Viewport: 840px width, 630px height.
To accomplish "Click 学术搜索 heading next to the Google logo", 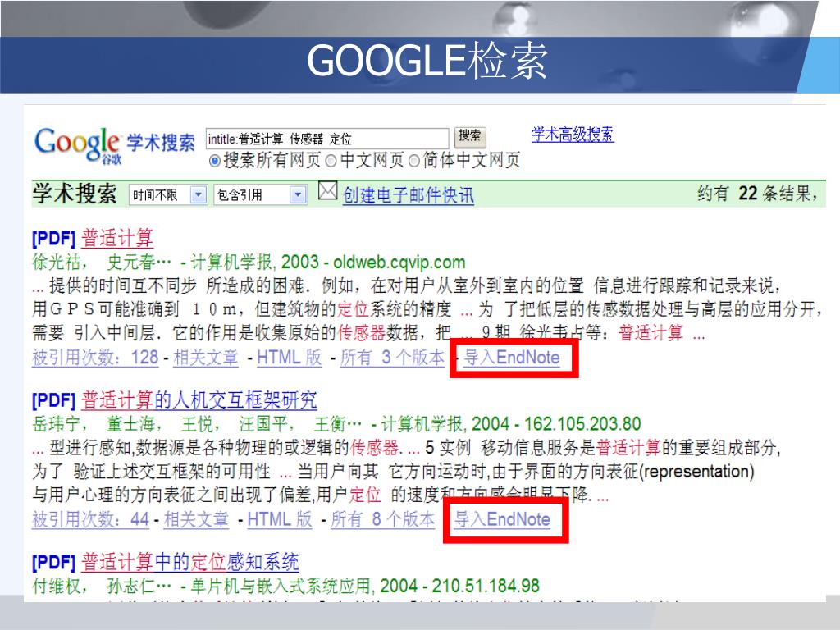I will coord(161,143).
